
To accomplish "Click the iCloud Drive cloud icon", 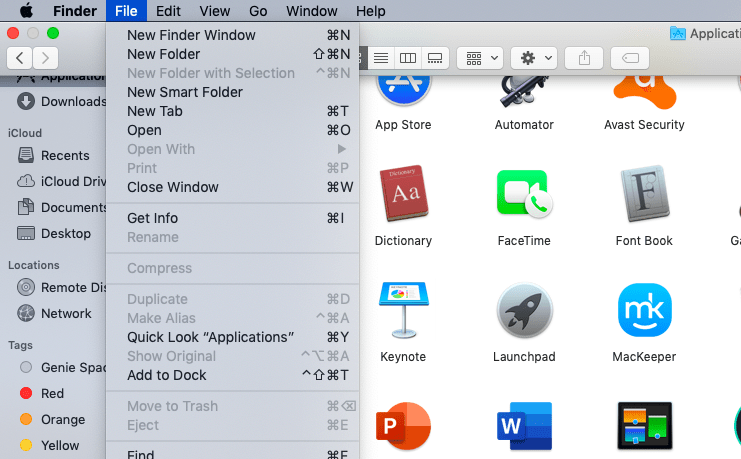I will [x=26, y=181].
